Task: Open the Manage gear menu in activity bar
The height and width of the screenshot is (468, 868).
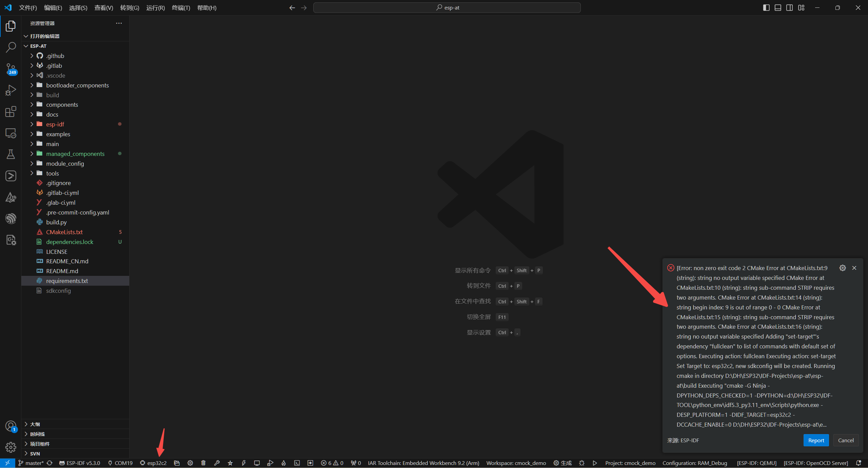Action: 11,447
